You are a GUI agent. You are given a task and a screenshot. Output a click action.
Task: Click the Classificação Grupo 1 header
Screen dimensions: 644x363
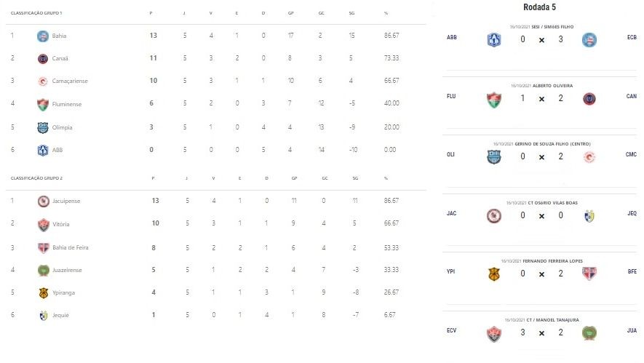tap(36, 13)
